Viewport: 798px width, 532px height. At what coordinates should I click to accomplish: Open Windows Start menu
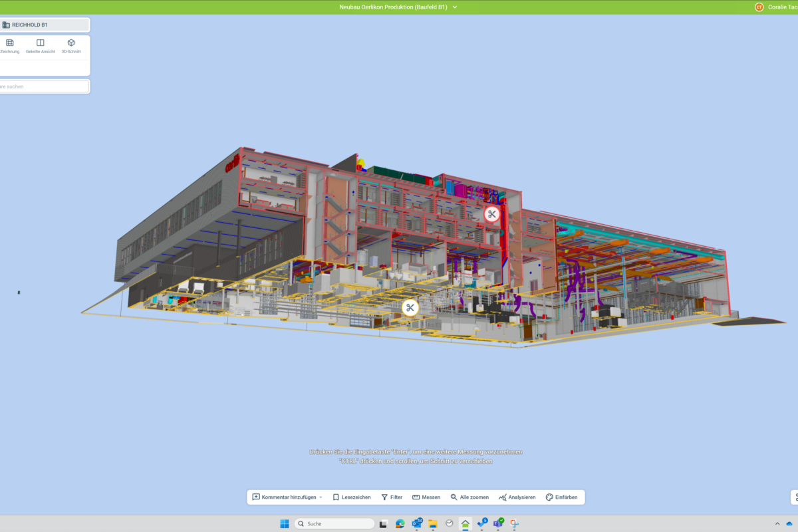(x=284, y=523)
